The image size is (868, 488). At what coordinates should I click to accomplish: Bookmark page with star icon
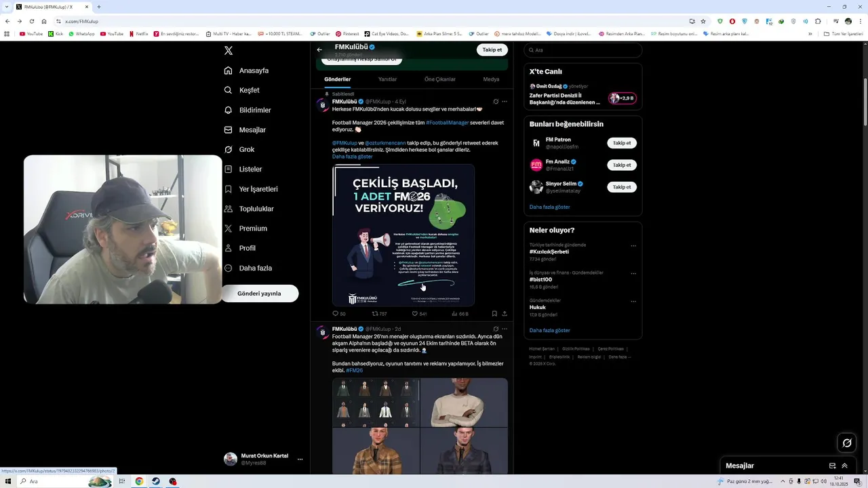click(703, 21)
